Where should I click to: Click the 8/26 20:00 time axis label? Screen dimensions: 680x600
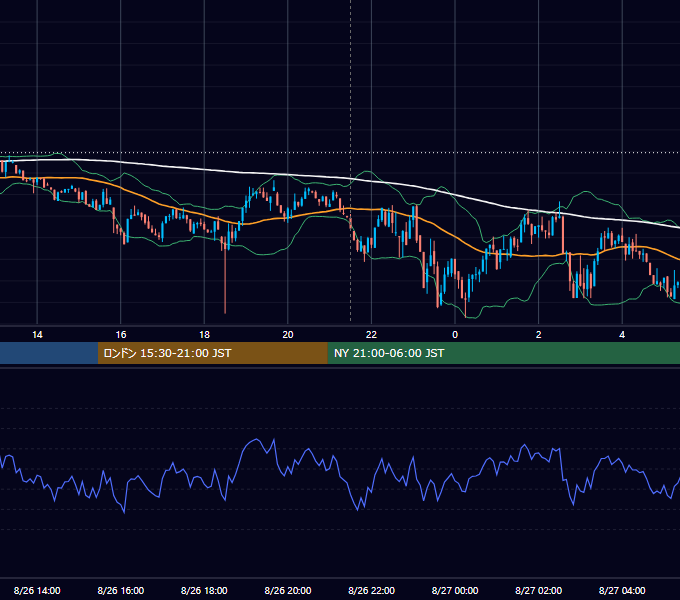[288, 590]
